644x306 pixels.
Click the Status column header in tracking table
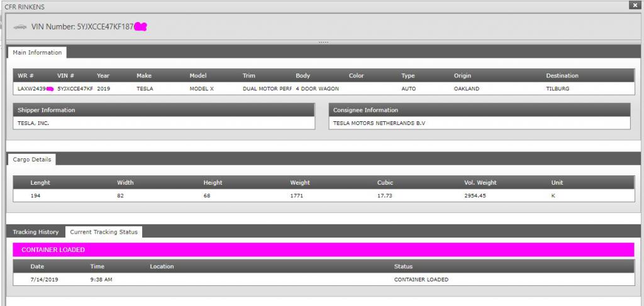[x=403, y=266]
